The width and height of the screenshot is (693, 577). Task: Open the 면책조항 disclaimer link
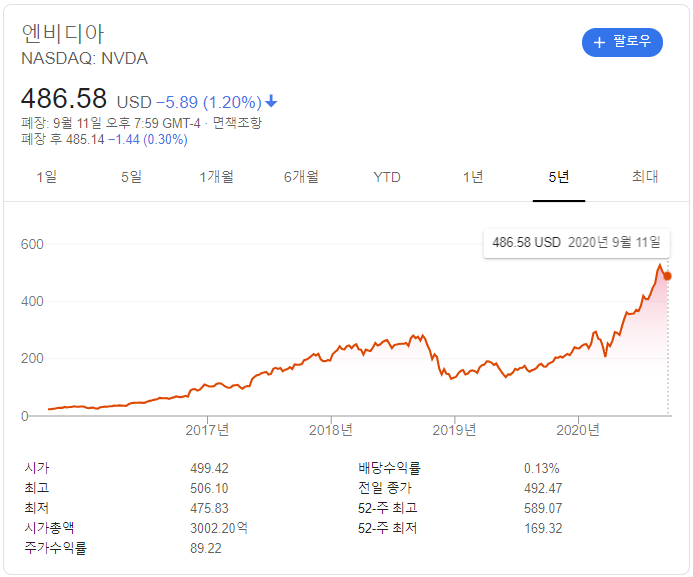coord(237,123)
